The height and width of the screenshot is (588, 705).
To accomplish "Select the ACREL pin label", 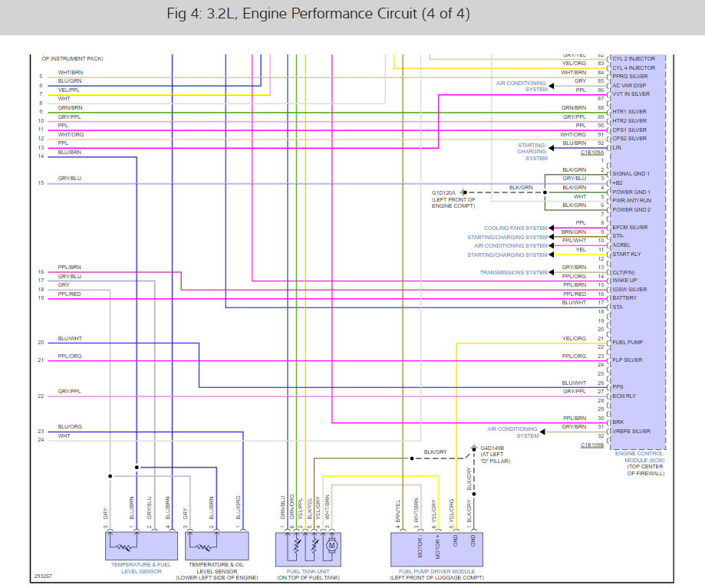I will click(x=621, y=245).
